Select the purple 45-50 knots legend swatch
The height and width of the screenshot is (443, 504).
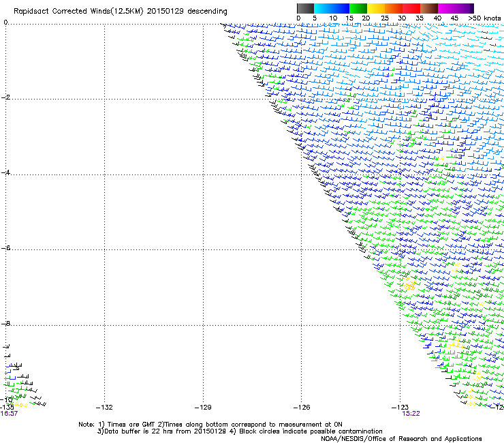pos(464,8)
